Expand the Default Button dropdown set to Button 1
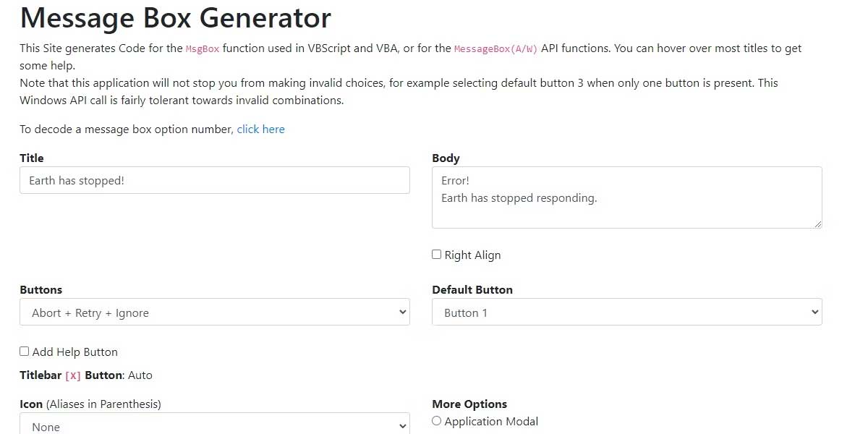Viewport: 868px width, 434px height. [626, 312]
